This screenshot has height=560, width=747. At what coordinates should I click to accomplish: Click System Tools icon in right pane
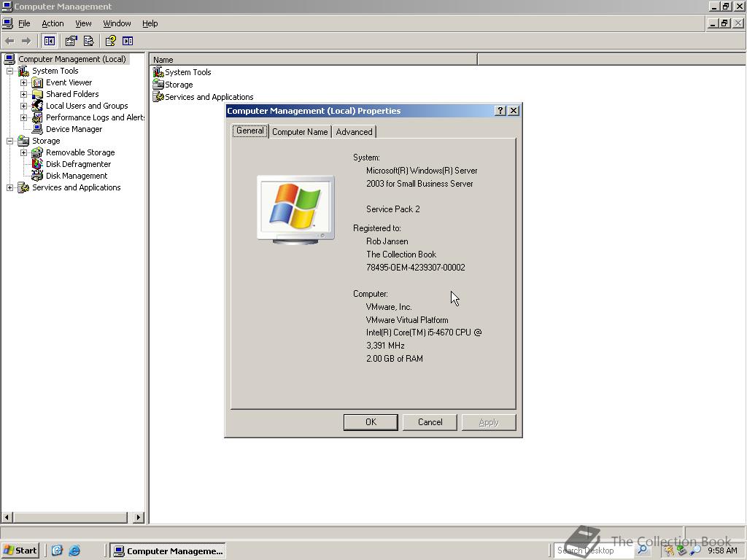pos(158,72)
